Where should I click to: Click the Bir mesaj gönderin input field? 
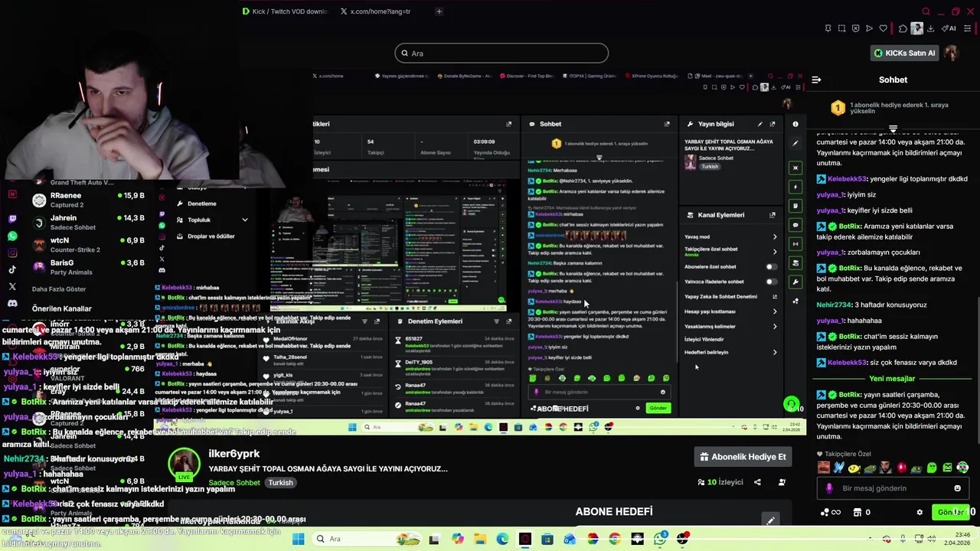pos(893,488)
